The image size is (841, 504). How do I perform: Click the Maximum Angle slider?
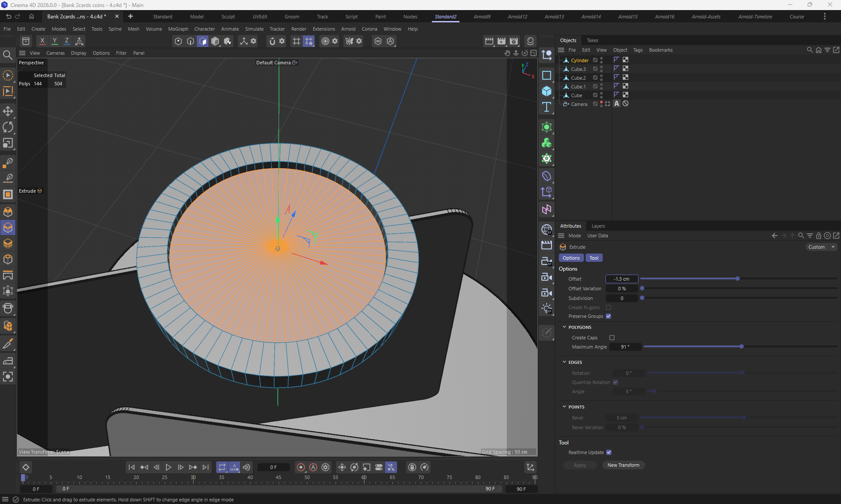(x=740, y=347)
